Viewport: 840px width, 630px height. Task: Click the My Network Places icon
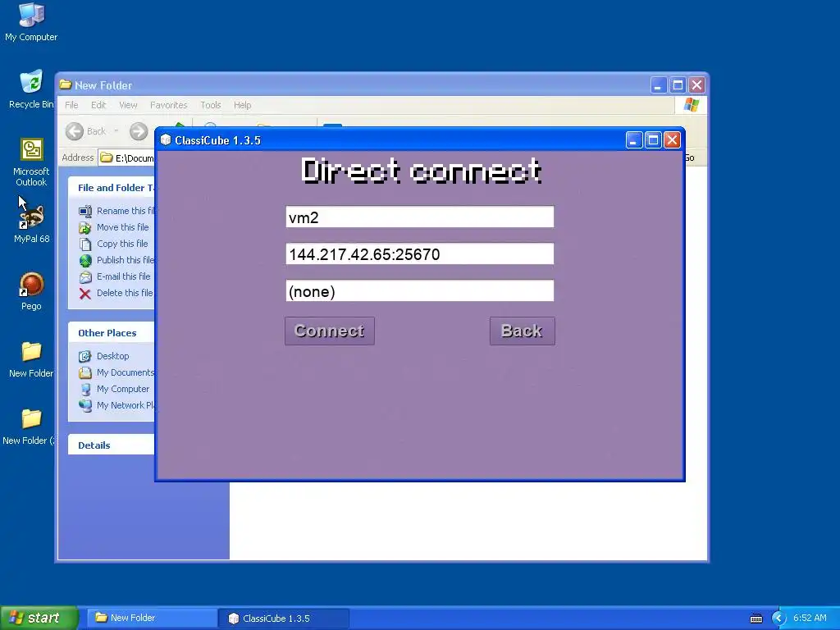85,405
